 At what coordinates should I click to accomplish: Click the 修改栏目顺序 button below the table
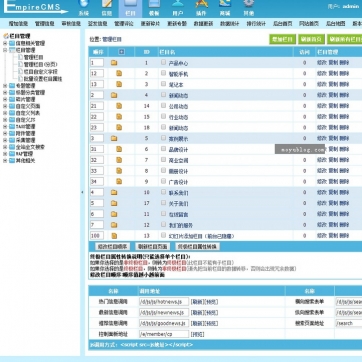click(x=112, y=247)
